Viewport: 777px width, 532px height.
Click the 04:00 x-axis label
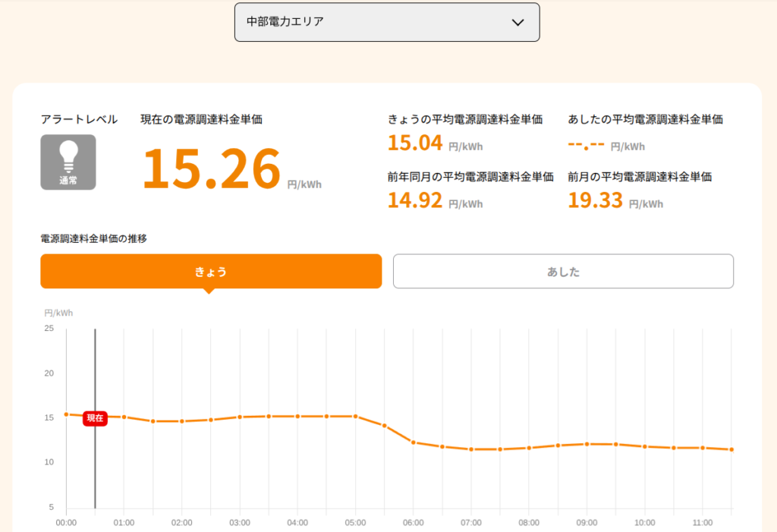297,523
